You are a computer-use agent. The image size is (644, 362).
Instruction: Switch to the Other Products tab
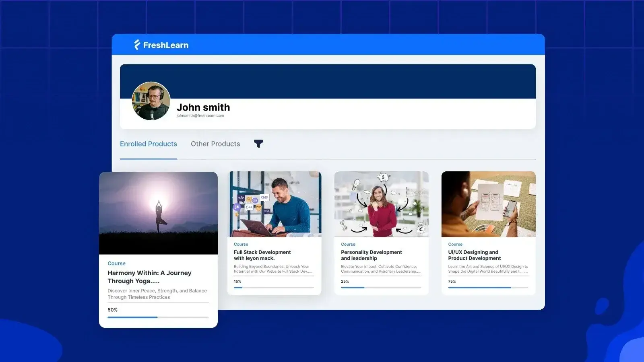215,144
